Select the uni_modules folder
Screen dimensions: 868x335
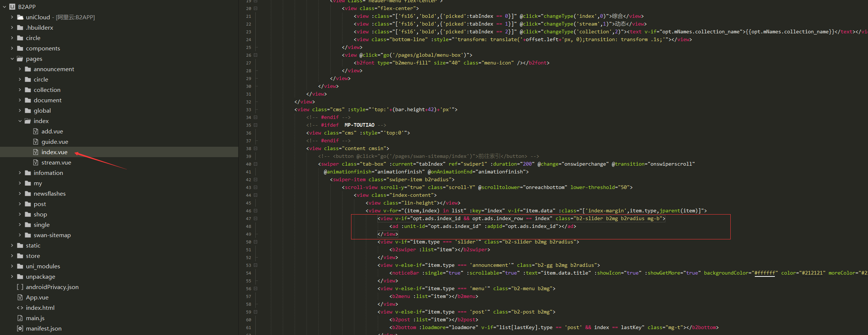[x=43, y=266]
